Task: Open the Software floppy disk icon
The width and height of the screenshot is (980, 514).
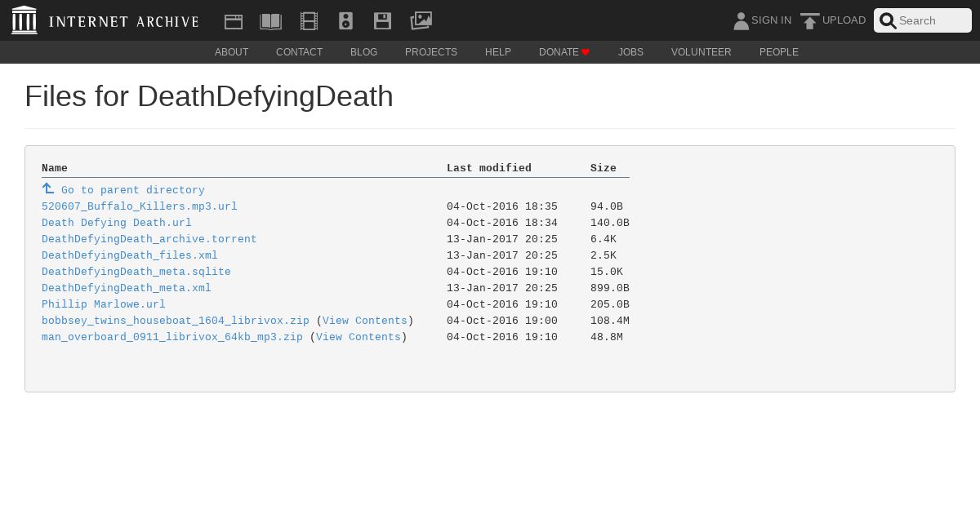Action: tap(382, 21)
